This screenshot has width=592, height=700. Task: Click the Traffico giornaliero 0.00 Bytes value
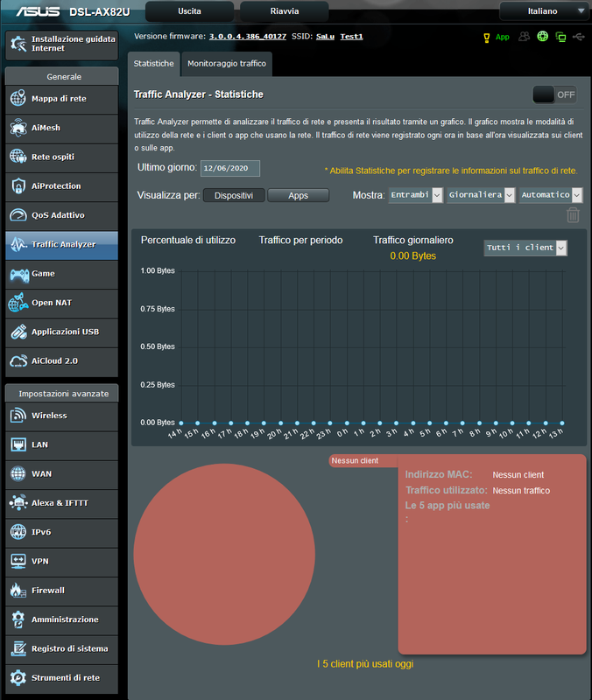[x=412, y=255]
